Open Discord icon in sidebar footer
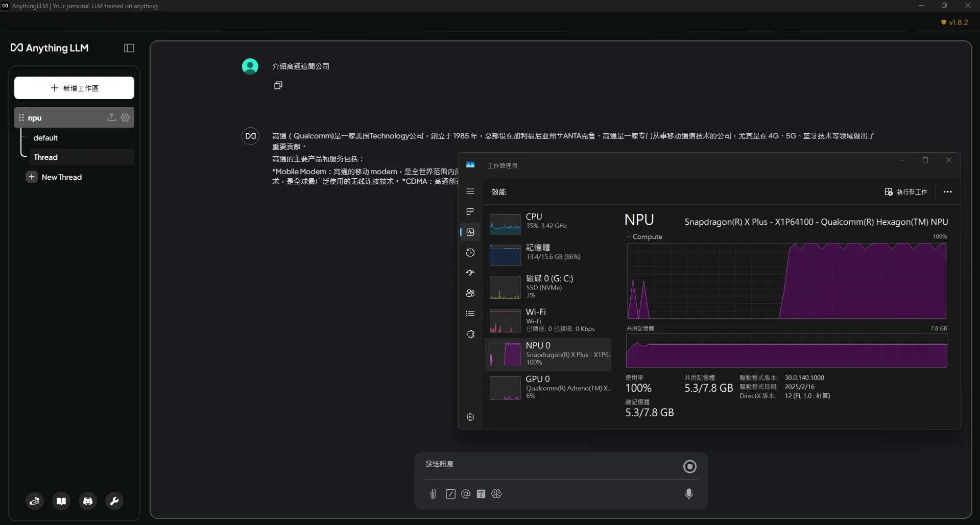This screenshot has height=525, width=980. [88, 501]
